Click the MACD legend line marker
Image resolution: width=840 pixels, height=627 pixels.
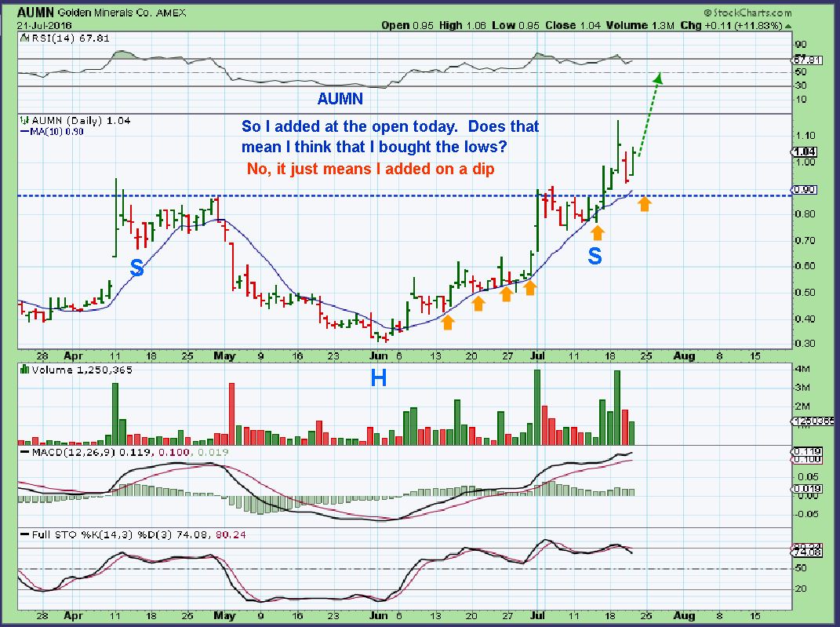pyautogui.click(x=24, y=452)
